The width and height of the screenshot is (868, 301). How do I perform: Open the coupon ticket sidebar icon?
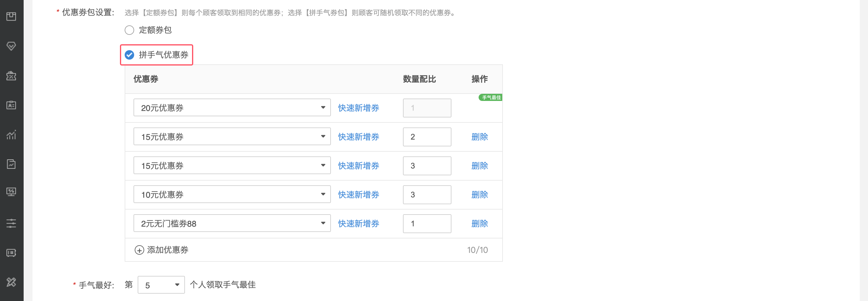click(11, 76)
